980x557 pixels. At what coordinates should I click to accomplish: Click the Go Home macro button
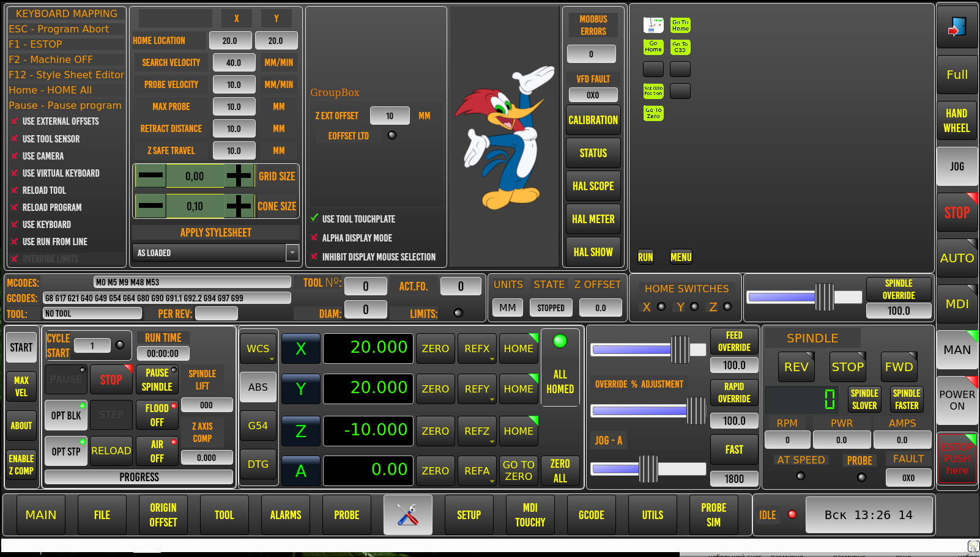pos(653,47)
